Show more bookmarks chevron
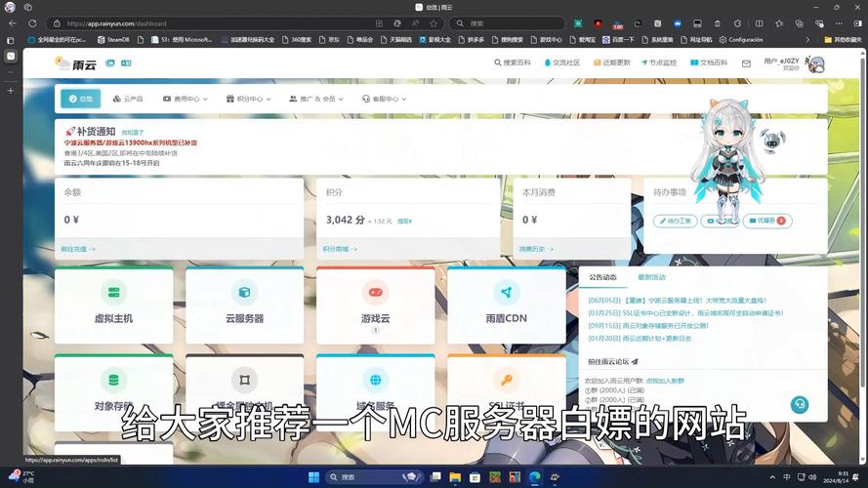This screenshot has width=868, height=488. pyautogui.click(x=807, y=40)
